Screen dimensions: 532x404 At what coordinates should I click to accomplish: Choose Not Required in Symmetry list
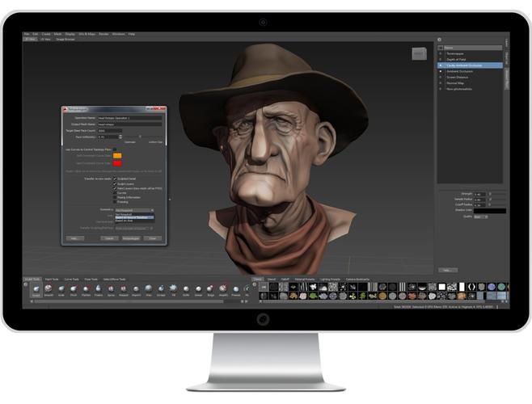coord(134,214)
